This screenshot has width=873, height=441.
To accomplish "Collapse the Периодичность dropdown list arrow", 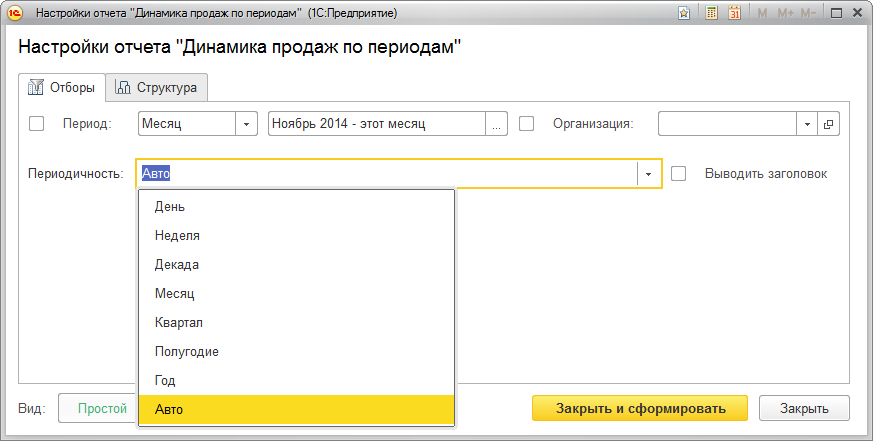I will (649, 174).
